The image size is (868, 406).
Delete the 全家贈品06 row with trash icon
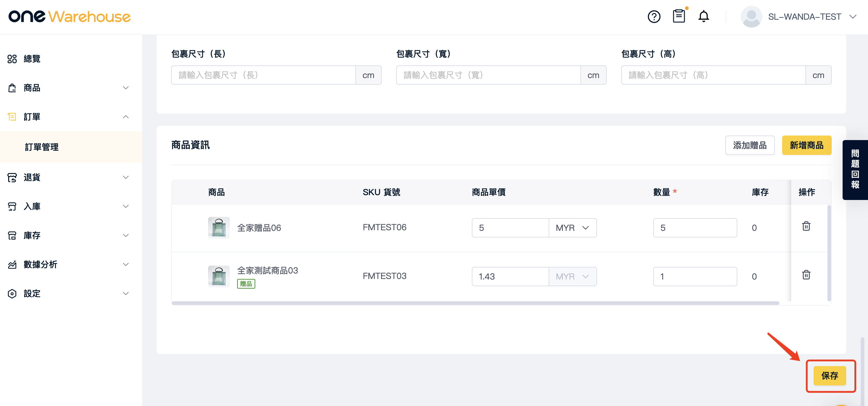(x=806, y=226)
